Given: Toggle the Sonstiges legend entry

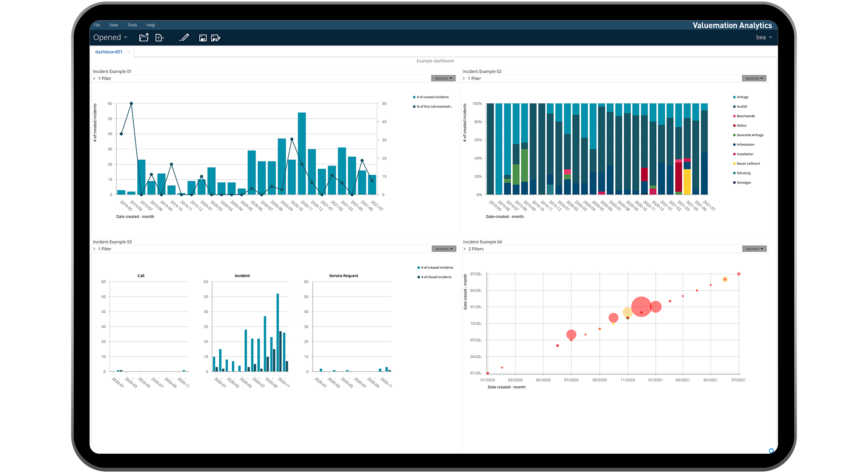Looking at the screenshot, I should [x=742, y=183].
